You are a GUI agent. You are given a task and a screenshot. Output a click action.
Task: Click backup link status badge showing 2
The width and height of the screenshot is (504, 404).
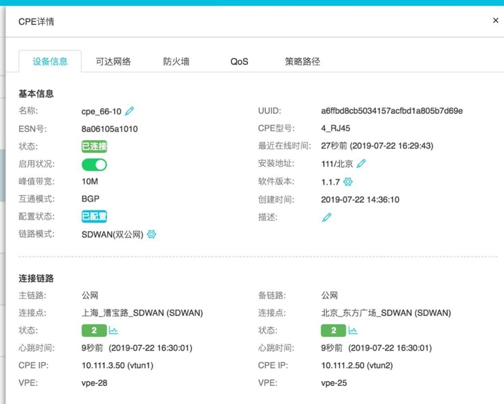pos(334,330)
